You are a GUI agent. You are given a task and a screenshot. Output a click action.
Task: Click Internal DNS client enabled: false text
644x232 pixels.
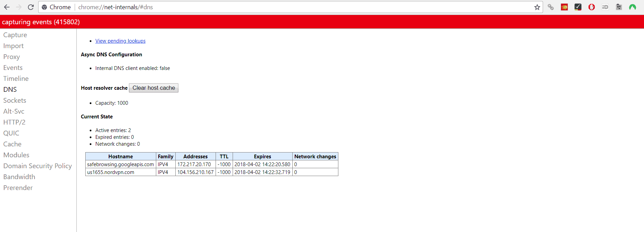[133, 68]
